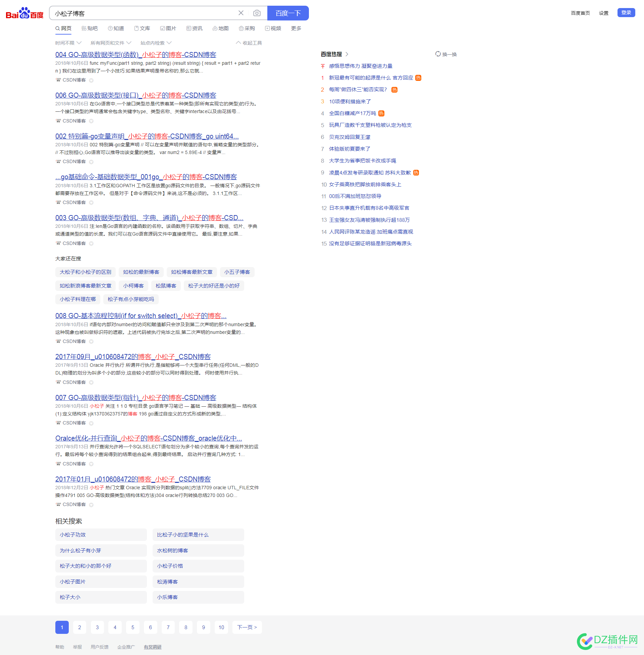Open 设置 menu at top right
644x655 pixels.
pyautogui.click(x=603, y=13)
